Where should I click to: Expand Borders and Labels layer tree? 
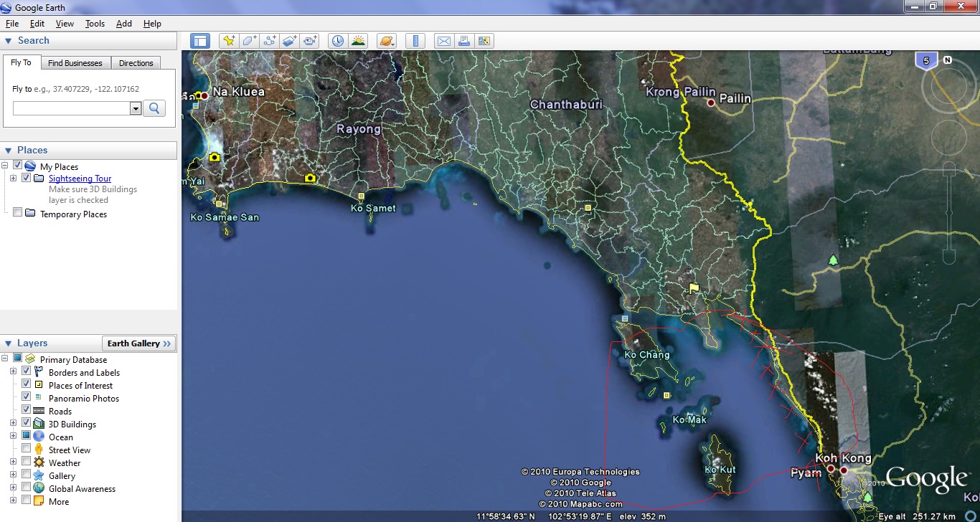[x=13, y=371]
